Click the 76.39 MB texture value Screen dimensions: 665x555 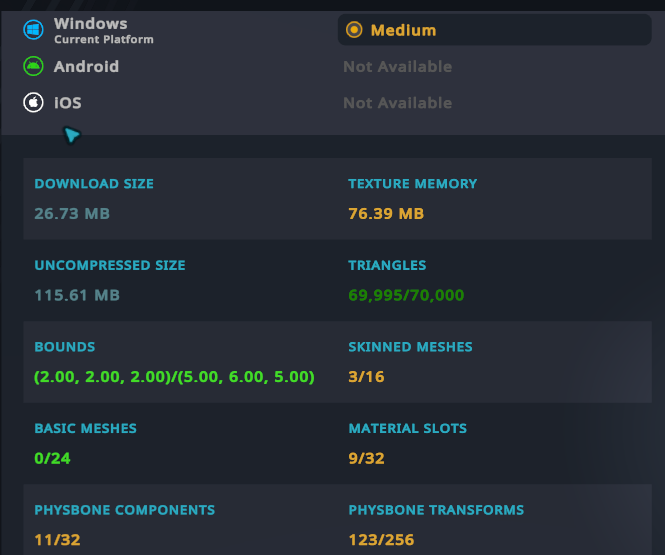(386, 214)
